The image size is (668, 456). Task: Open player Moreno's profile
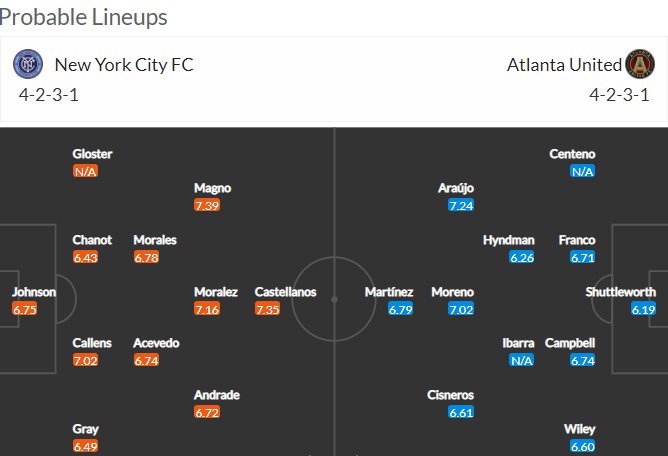(x=452, y=292)
